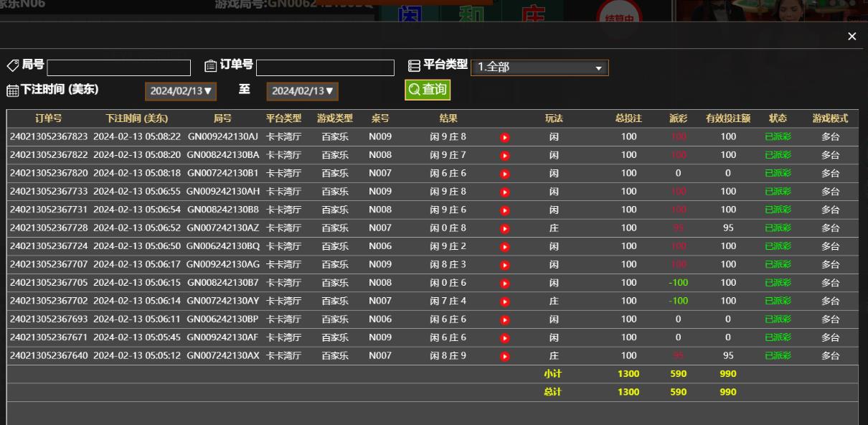Select order number 240213052367823
This screenshot has height=425, width=868.
point(49,136)
